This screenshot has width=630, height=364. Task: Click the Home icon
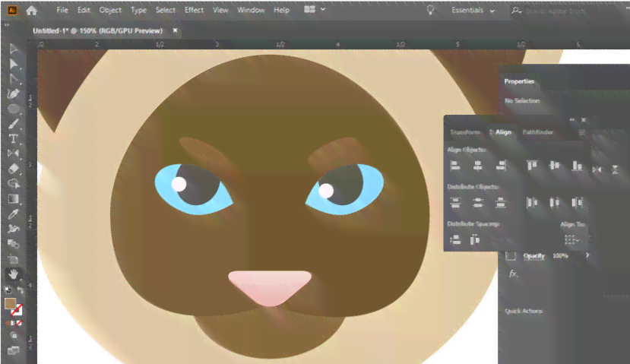pyautogui.click(x=31, y=11)
